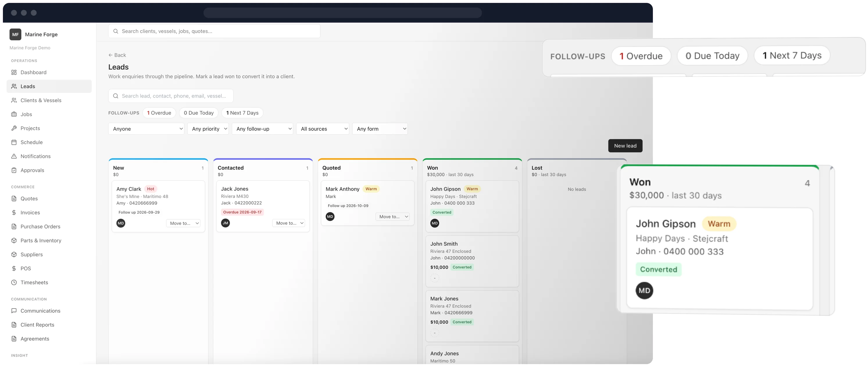Viewport: 868px width, 367px height.
Task: Click the Clients & Vessels icon
Action: tap(14, 100)
